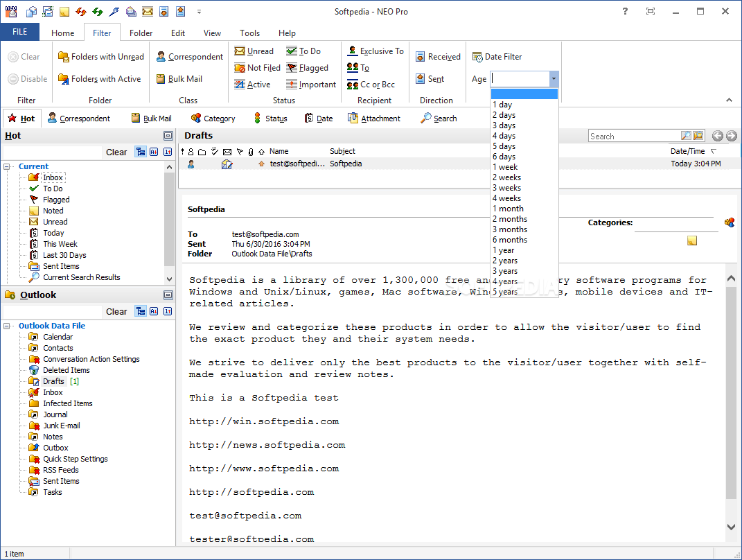Click Clear in the Outlook pane
The height and width of the screenshot is (560, 742).
point(116,311)
